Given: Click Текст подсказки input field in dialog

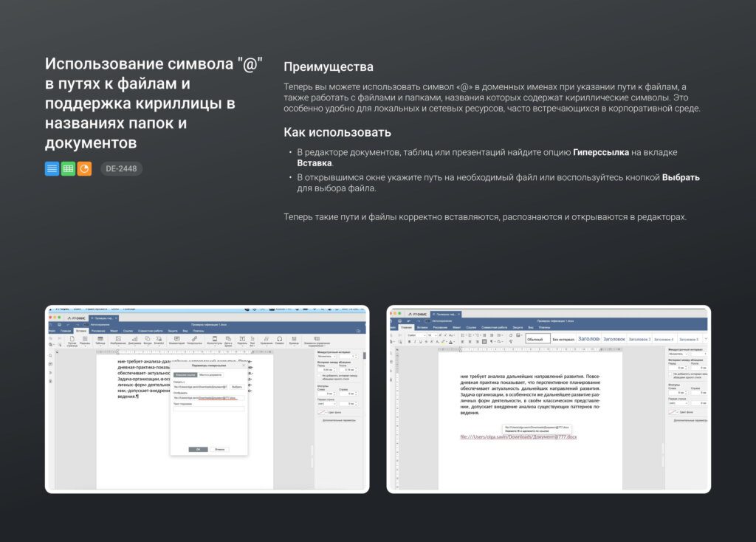Looking at the screenshot, I should [208, 408].
